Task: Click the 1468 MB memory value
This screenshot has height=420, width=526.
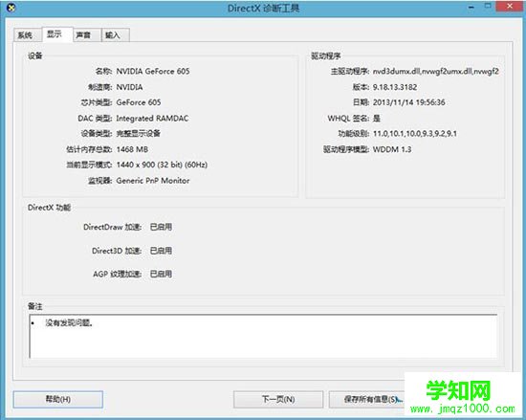Action: click(132, 149)
